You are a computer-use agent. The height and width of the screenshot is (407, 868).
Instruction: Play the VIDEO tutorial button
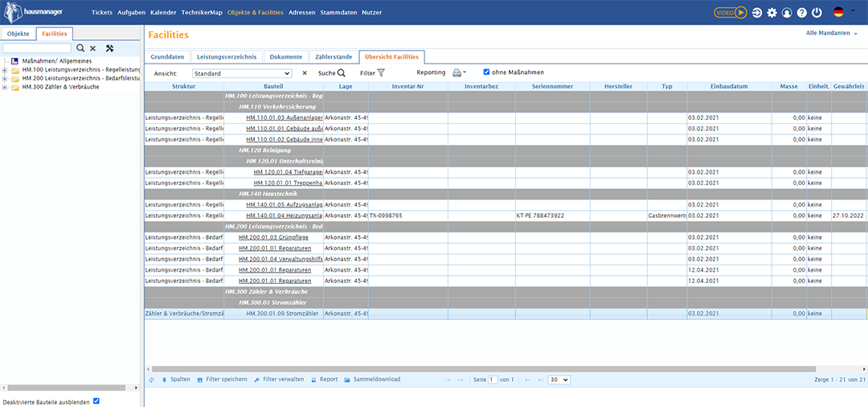[x=730, y=12]
